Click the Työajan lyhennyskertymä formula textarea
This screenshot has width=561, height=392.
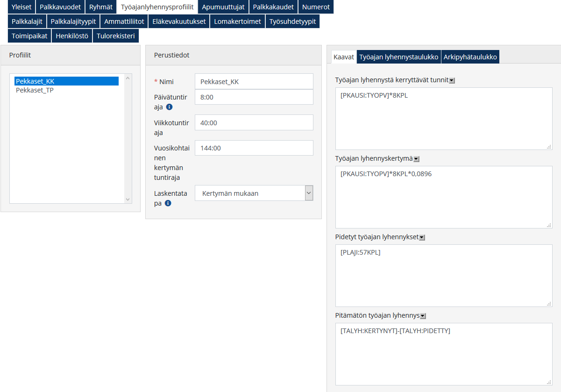(x=443, y=197)
